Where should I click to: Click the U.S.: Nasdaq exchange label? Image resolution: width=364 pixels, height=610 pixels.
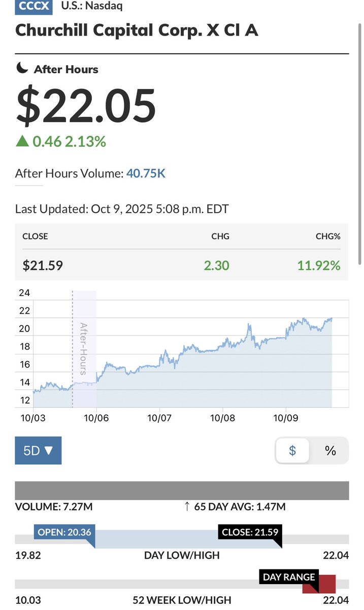pos(91,6)
